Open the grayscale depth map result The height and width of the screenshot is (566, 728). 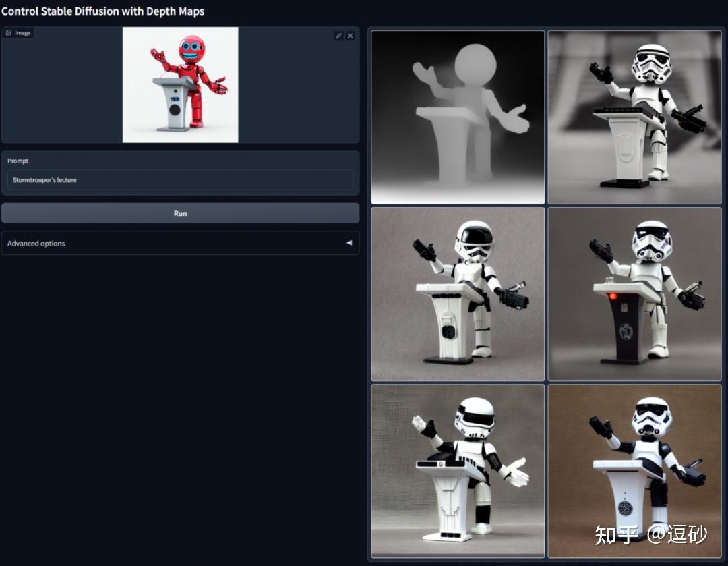(x=458, y=117)
